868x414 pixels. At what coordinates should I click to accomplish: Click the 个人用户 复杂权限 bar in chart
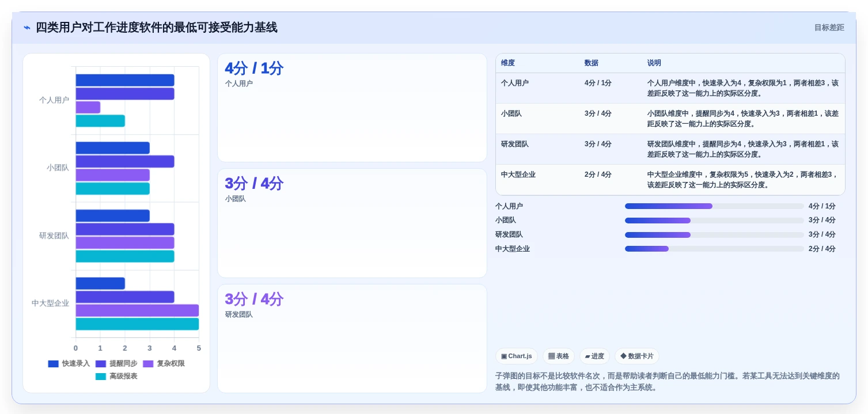pyautogui.click(x=88, y=107)
